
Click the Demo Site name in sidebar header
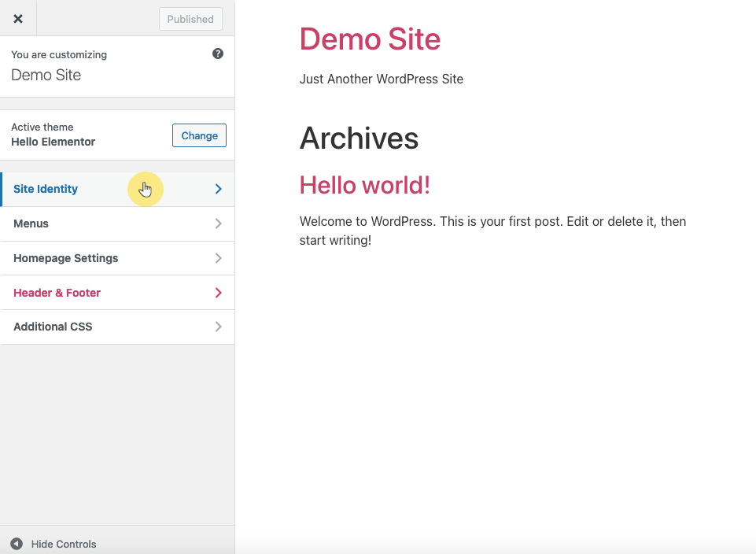[46, 75]
